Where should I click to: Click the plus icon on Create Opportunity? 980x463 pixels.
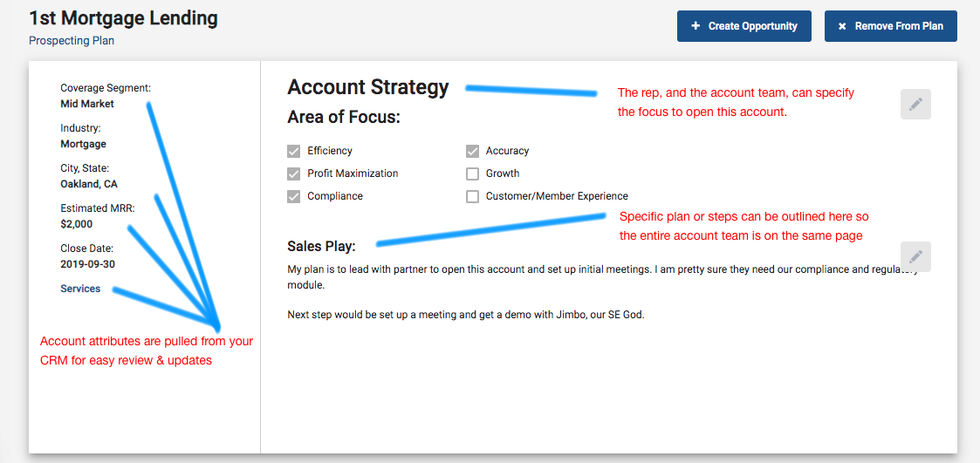point(696,26)
